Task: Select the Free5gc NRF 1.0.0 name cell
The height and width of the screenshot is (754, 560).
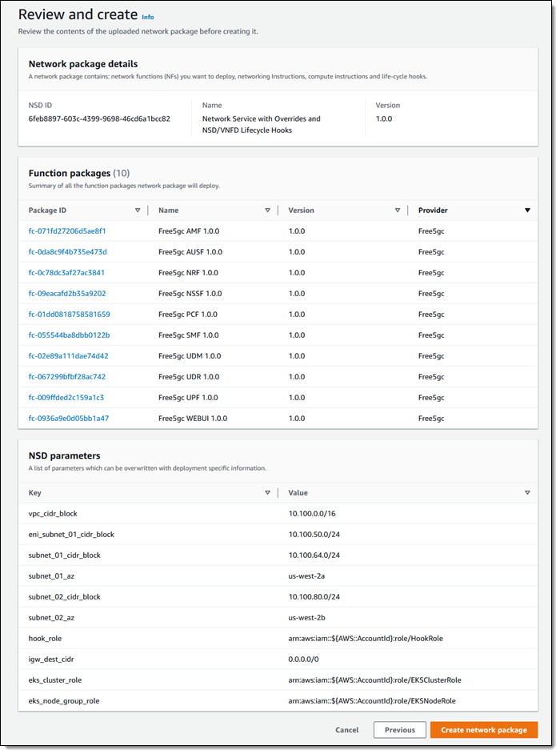Action: pos(189,273)
